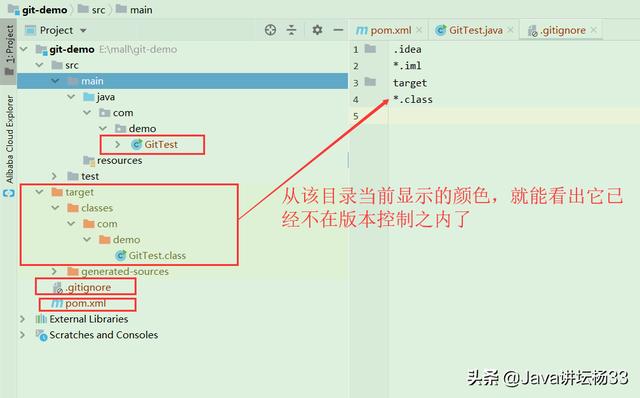This screenshot has height=398, width=640.
Task: Collapse the classes folder arrow
Action: click(55, 208)
